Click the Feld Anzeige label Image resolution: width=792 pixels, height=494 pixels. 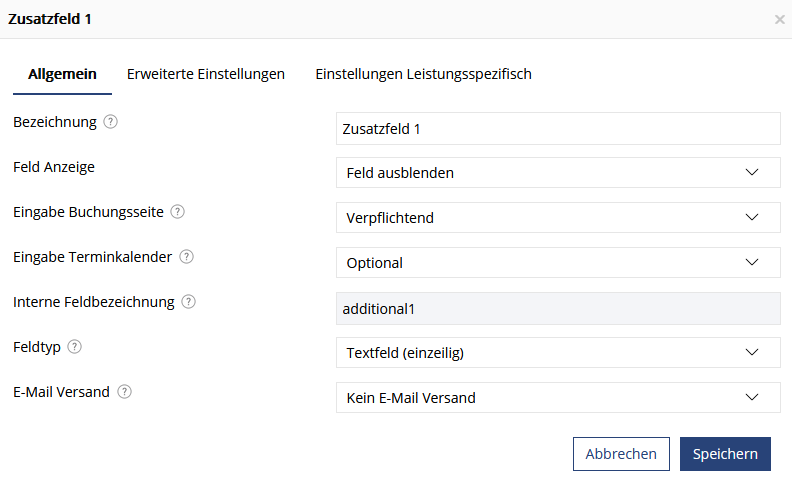(x=54, y=167)
